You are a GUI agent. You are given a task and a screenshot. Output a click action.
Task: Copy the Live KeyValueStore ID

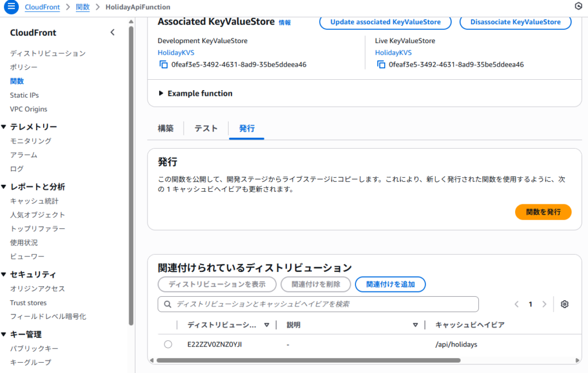click(x=381, y=65)
